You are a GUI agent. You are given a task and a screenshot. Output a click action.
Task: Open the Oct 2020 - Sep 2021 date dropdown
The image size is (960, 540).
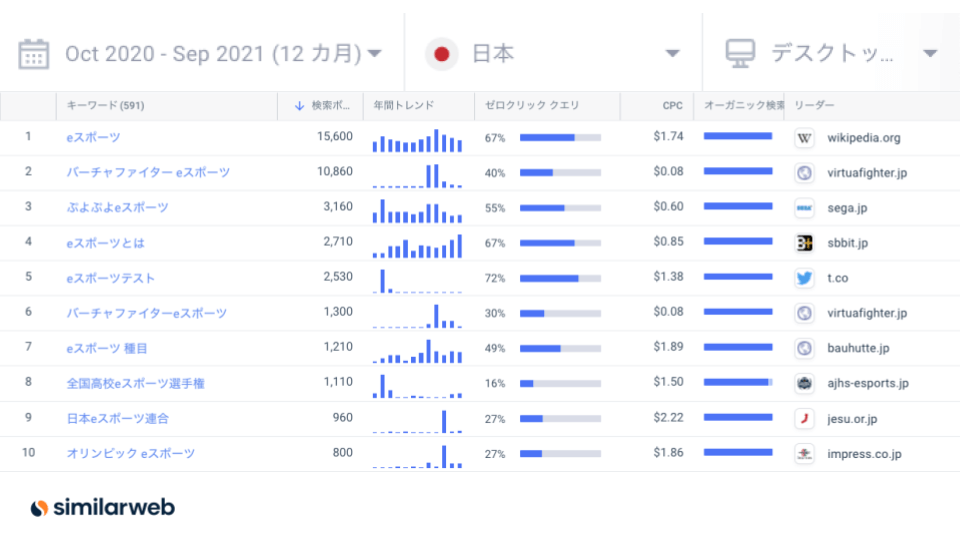point(222,53)
